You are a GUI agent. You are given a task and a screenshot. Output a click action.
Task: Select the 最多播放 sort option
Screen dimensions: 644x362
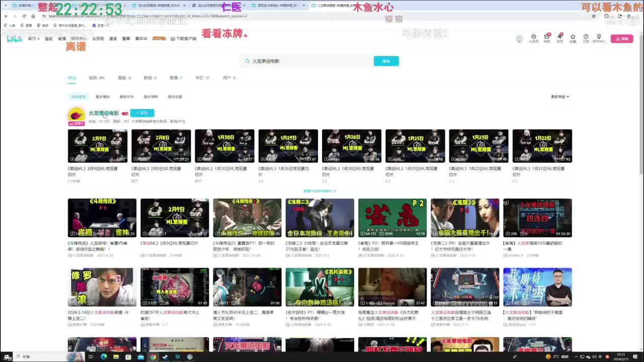pos(103,97)
